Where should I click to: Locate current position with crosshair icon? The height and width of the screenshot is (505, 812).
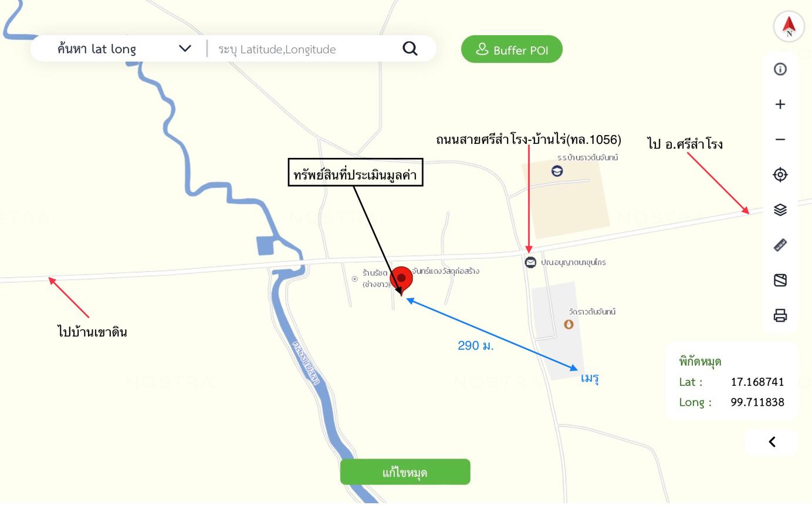tap(780, 175)
